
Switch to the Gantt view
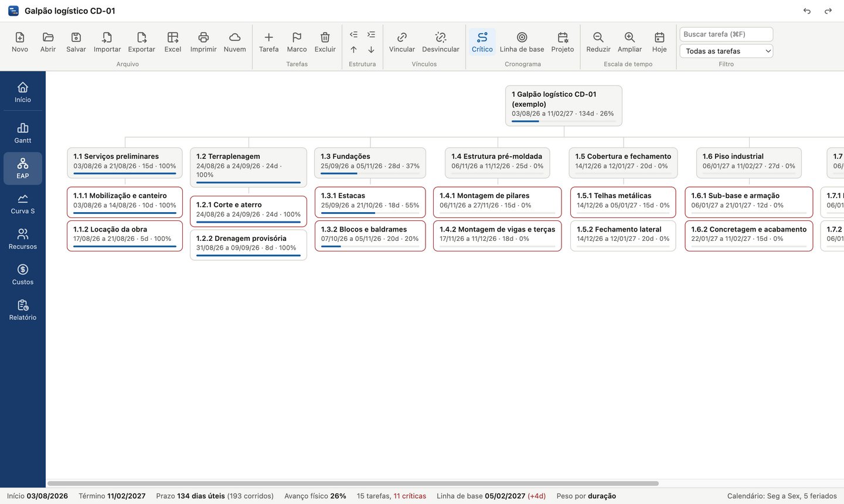point(23,133)
